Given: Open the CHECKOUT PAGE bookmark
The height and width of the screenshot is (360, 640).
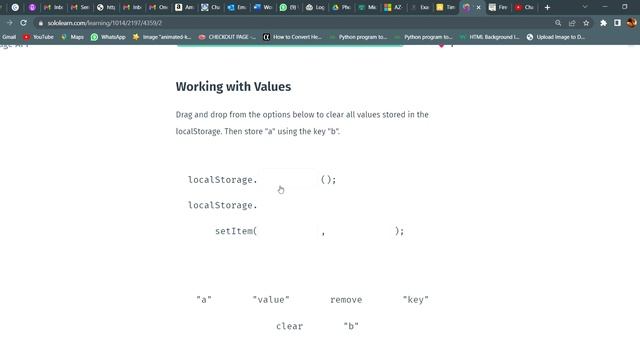Looking at the screenshot, I should click(227, 37).
